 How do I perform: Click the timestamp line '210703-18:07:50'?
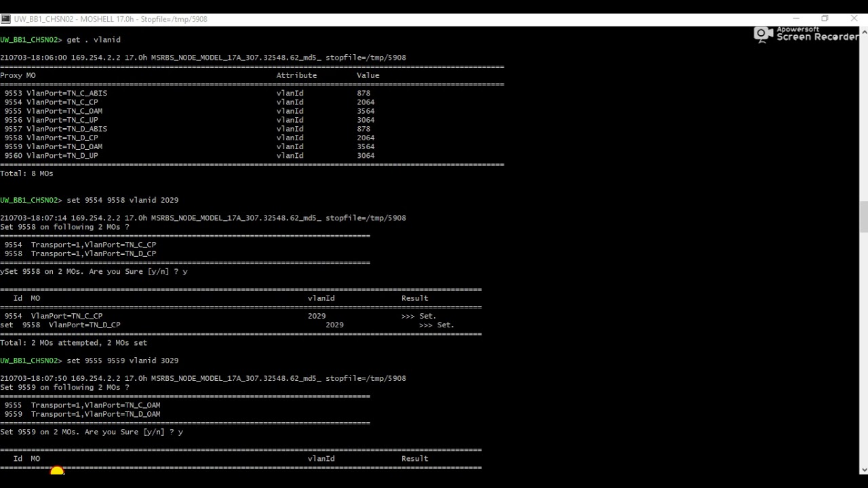coord(203,378)
